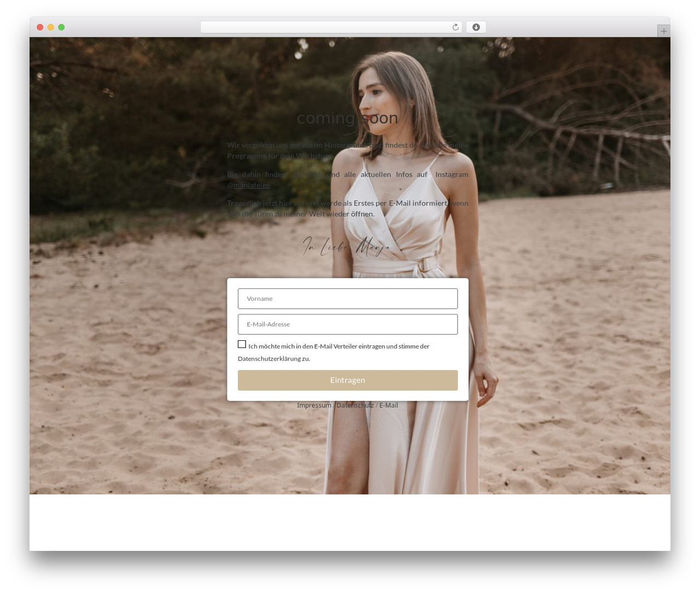The width and height of the screenshot is (700, 593).
Task: Open the Impressum footer link
Action: click(314, 405)
